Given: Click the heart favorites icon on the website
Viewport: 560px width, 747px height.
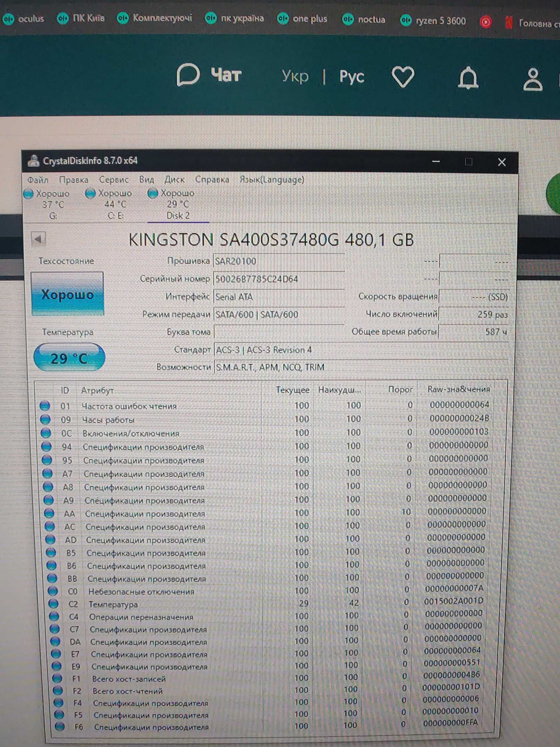Looking at the screenshot, I should pyautogui.click(x=403, y=77).
